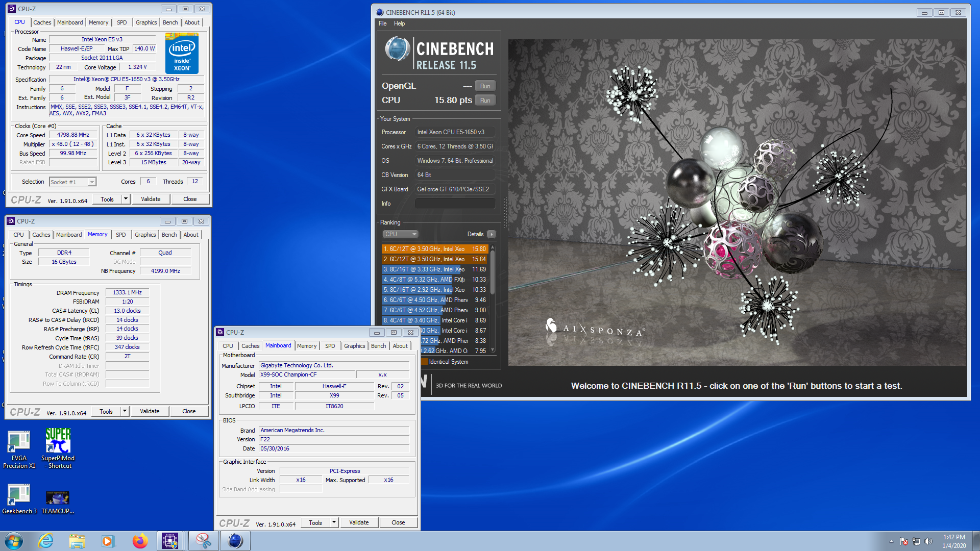980x551 pixels.
Task: Click BIOS date 05/30/2016
Action: pos(334,449)
